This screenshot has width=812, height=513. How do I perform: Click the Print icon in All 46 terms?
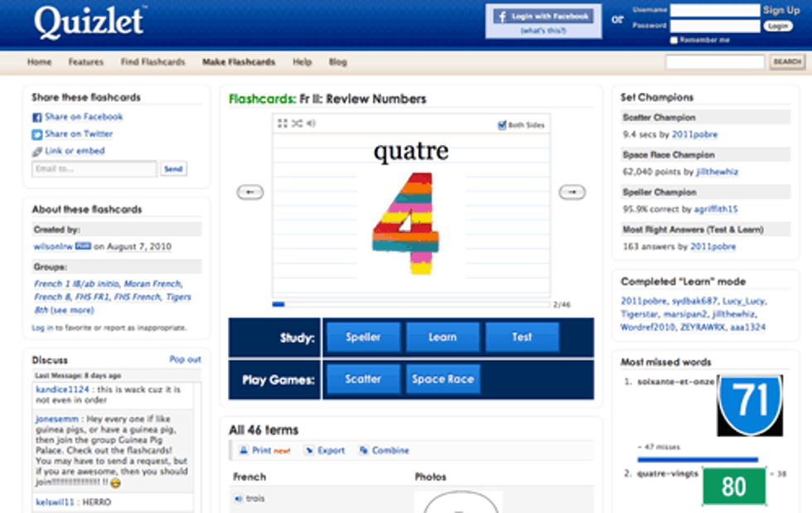pos(244,451)
